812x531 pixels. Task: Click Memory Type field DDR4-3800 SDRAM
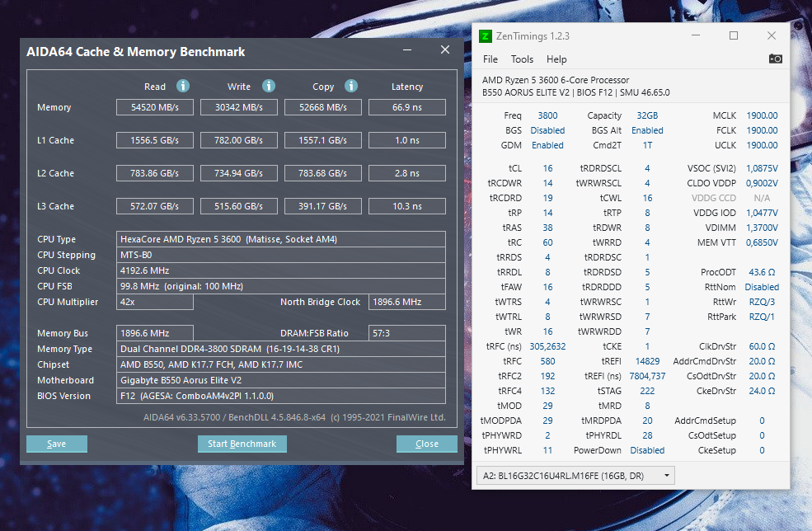280,349
